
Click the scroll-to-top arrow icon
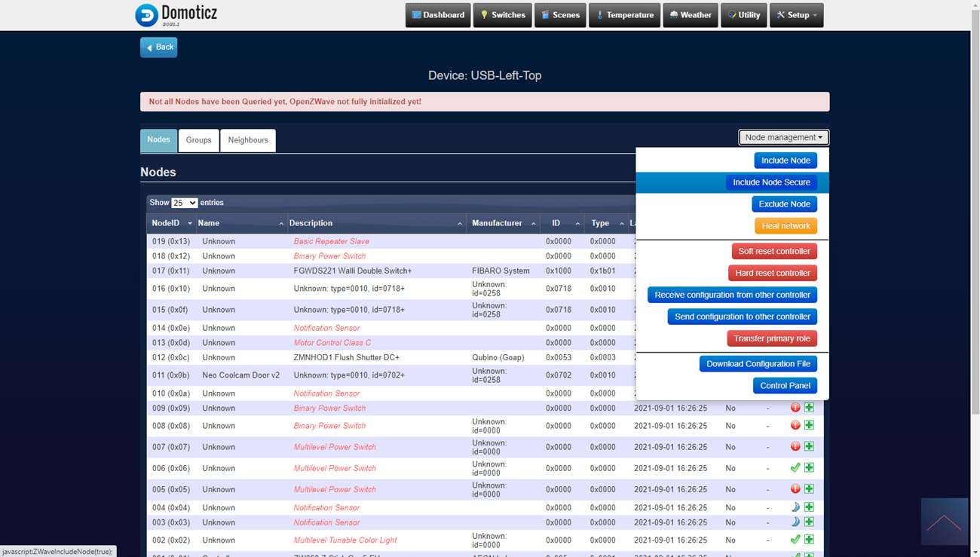tap(944, 522)
